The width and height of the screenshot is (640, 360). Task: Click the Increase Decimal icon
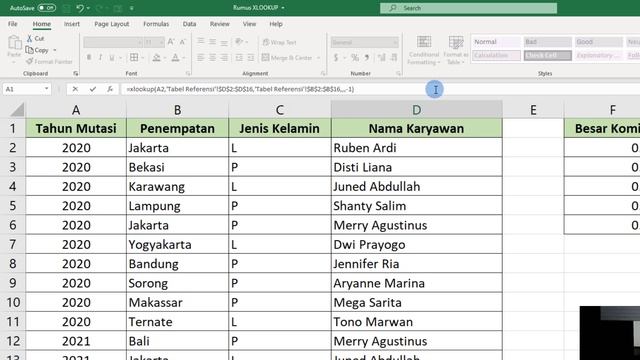point(382,58)
